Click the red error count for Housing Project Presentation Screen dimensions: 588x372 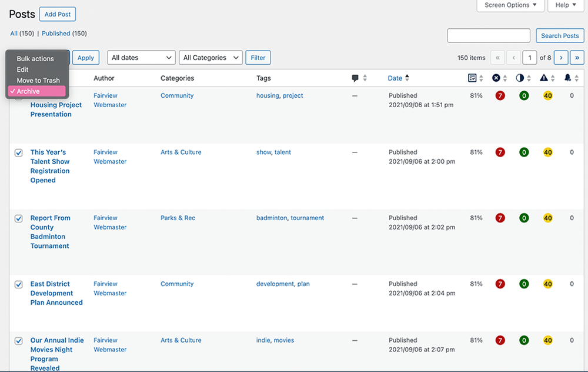(x=500, y=95)
